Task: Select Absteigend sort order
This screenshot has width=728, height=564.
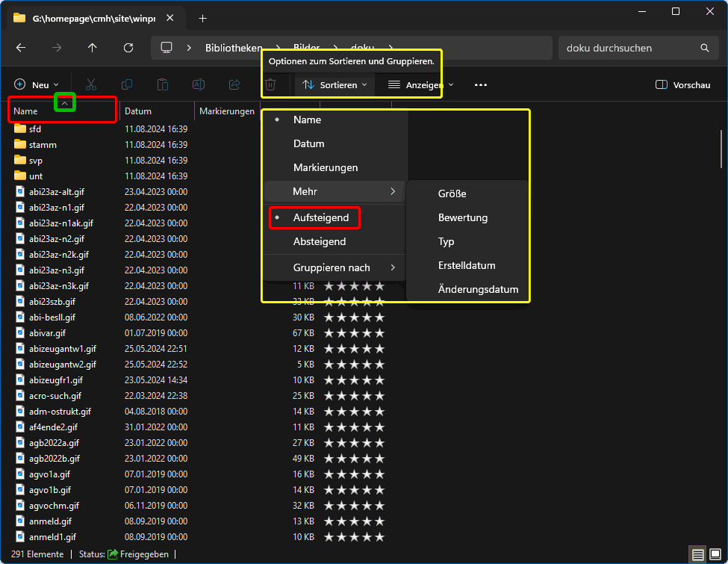Action: click(x=320, y=242)
